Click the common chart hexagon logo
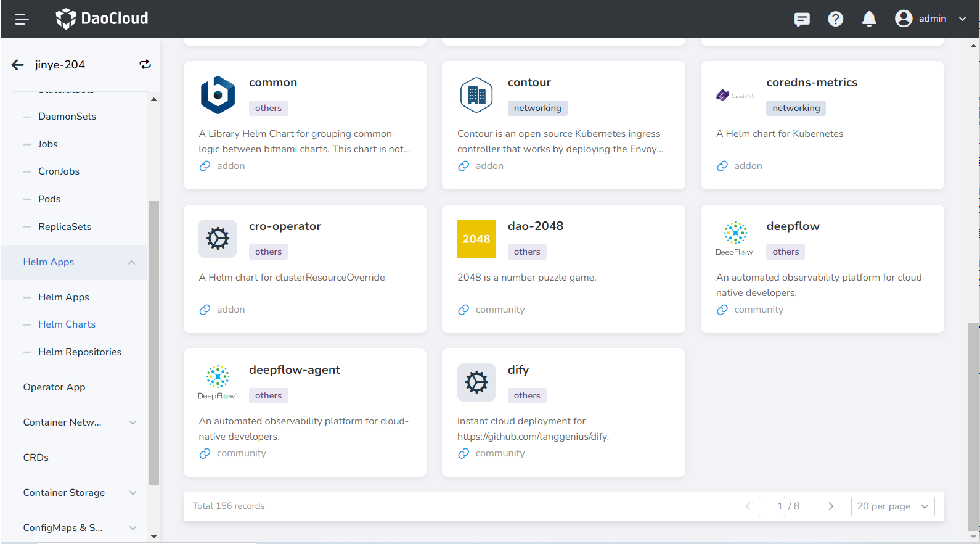The height and width of the screenshot is (544, 980). [218, 95]
